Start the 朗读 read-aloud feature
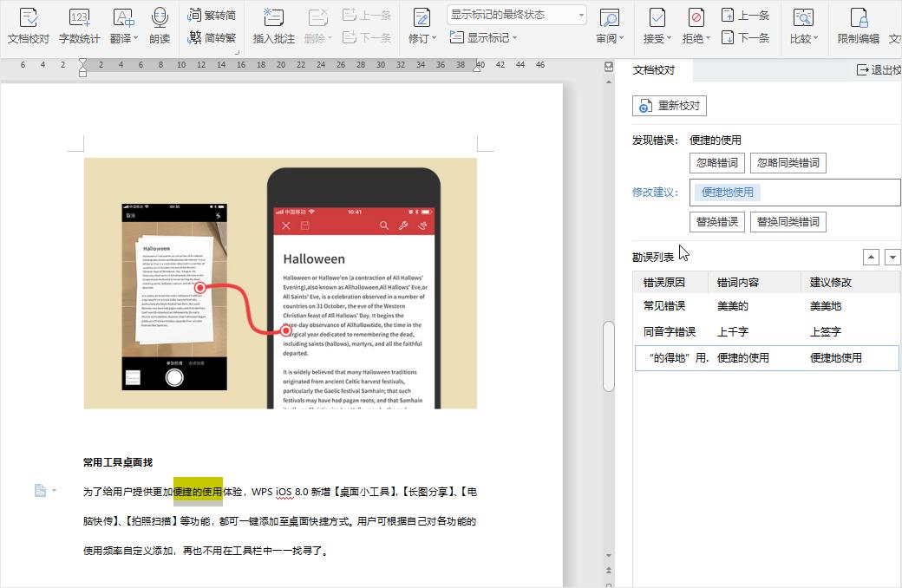 [159, 24]
